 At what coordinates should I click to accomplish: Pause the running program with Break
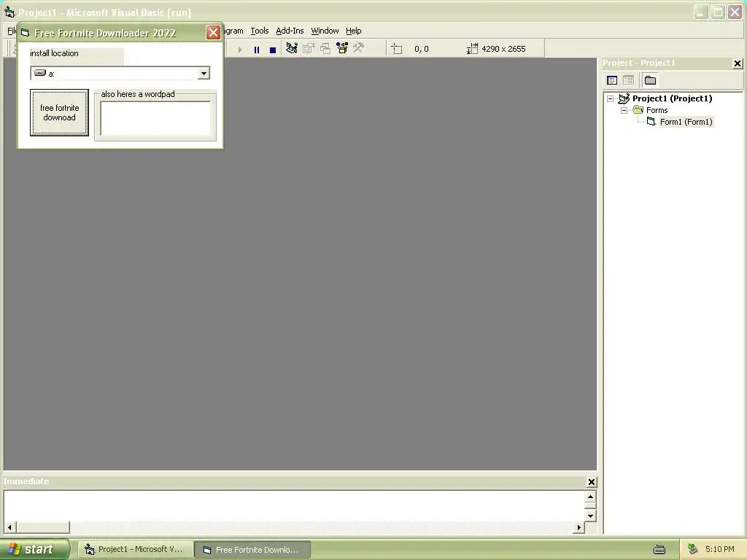[257, 50]
